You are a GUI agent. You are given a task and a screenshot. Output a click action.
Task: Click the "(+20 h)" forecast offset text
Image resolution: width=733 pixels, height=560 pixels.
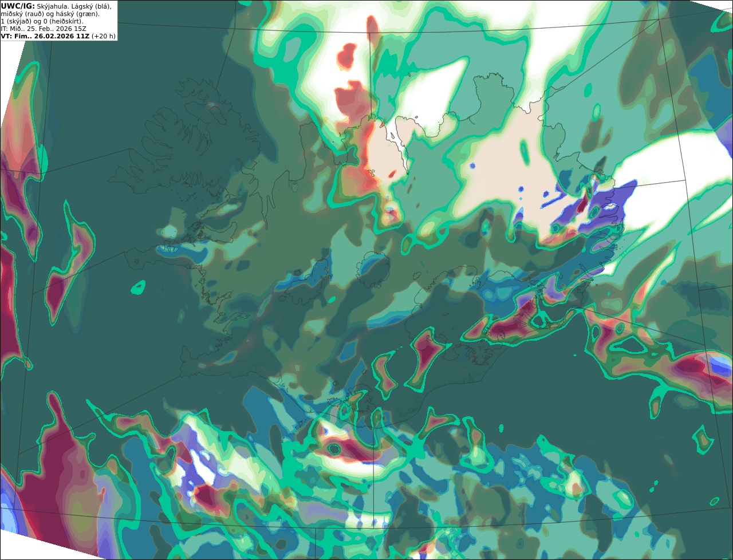104,36
